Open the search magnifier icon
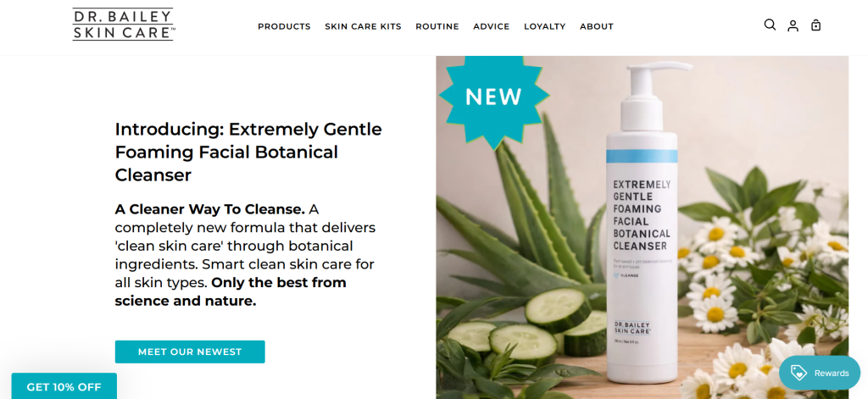 770,25
